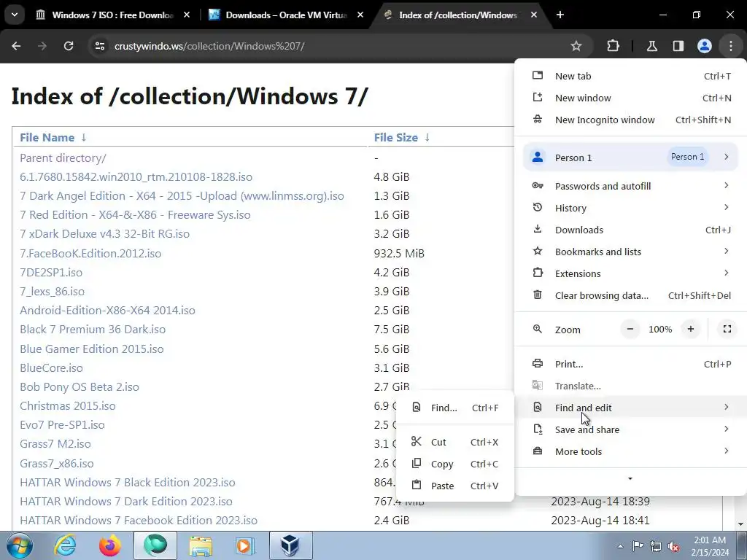Select New tab menu entry
The height and width of the screenshot is (560, 747).
click(x=630, y=76)
